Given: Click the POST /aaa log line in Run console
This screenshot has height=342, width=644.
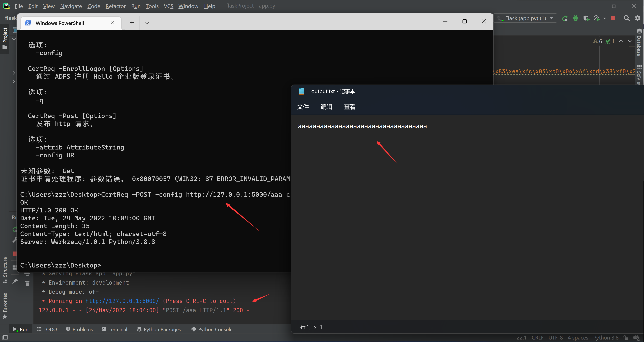Looking at the screenshot, I should click(144, 310).
